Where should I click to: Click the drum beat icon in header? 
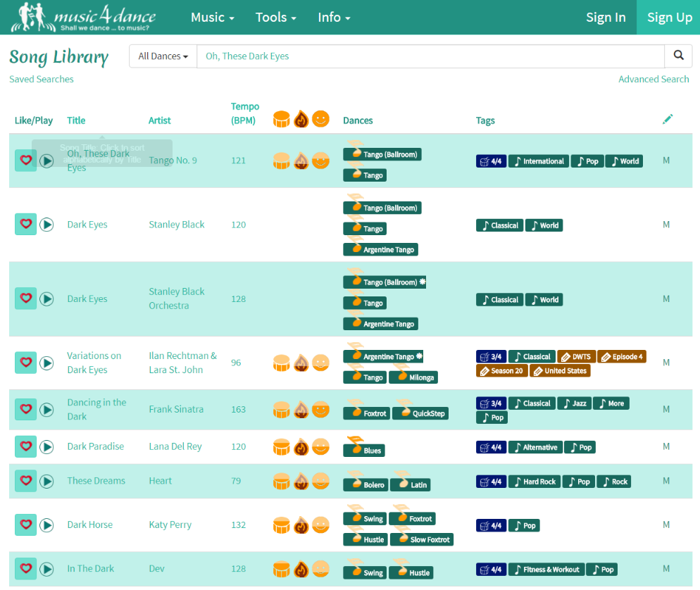click(x=282, y=119)
